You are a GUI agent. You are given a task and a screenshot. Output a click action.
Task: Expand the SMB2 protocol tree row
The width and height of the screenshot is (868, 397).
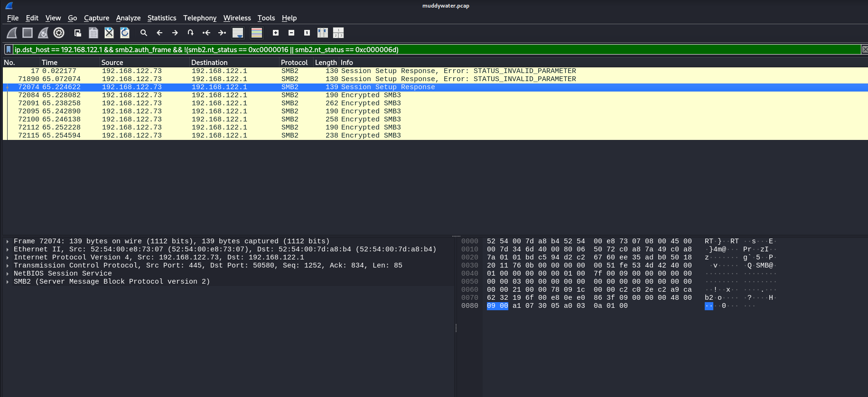(x=8, y=282)
